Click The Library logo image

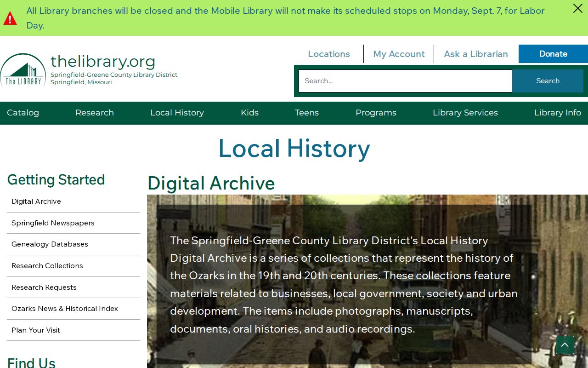(23, 70)
